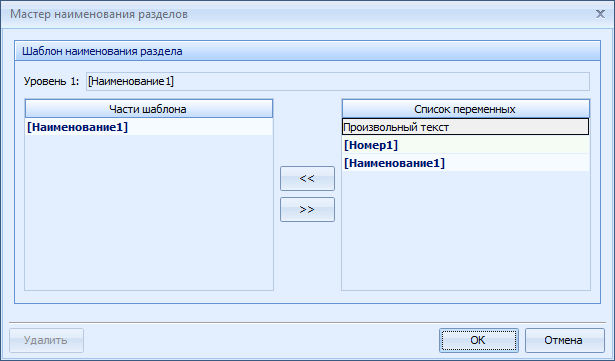Select Произвольный текст in variables list
Screen dimensions: 615x361
click(465, 127)
